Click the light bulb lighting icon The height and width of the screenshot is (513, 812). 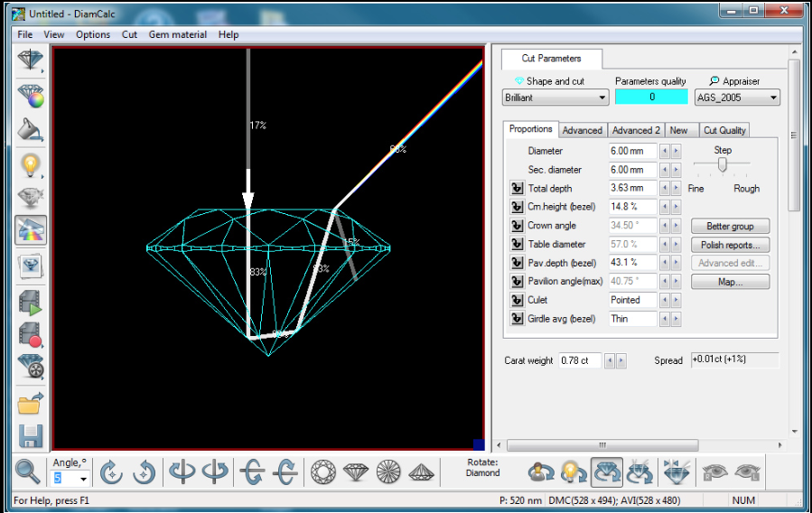(31, 164)
